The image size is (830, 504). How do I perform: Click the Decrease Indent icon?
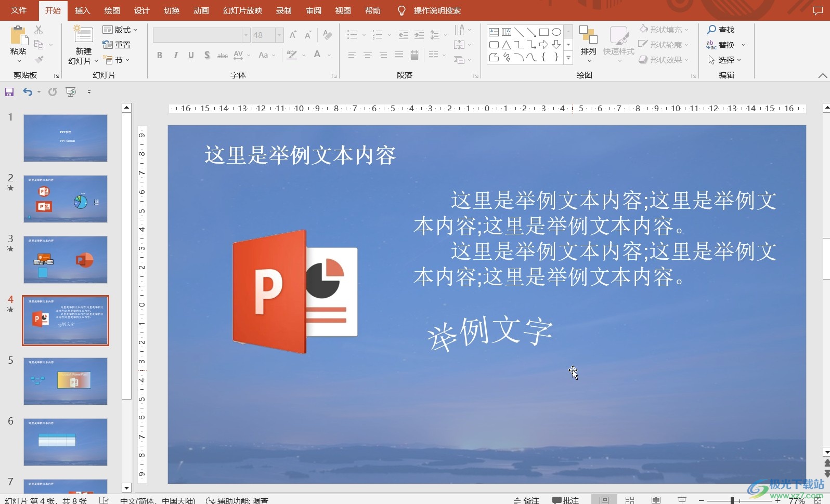[x=403, y=35]
